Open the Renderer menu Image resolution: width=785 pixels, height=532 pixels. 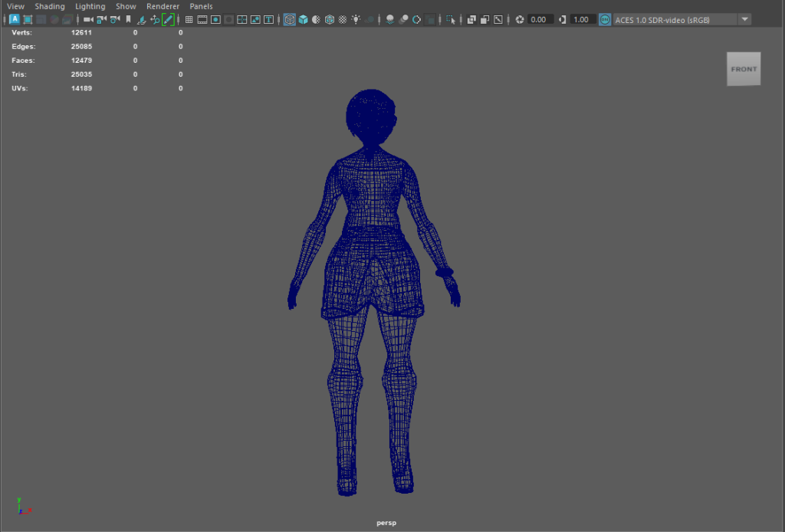click(x=163, y=6)
